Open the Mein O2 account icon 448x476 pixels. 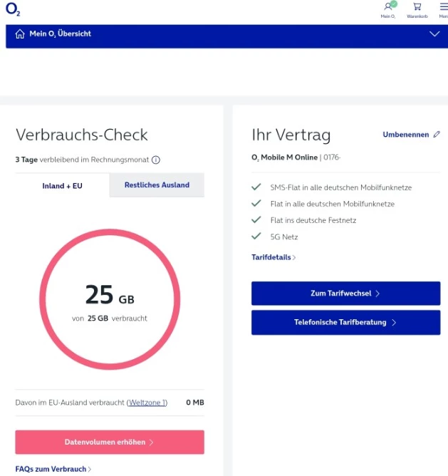(x=388, y=10)
